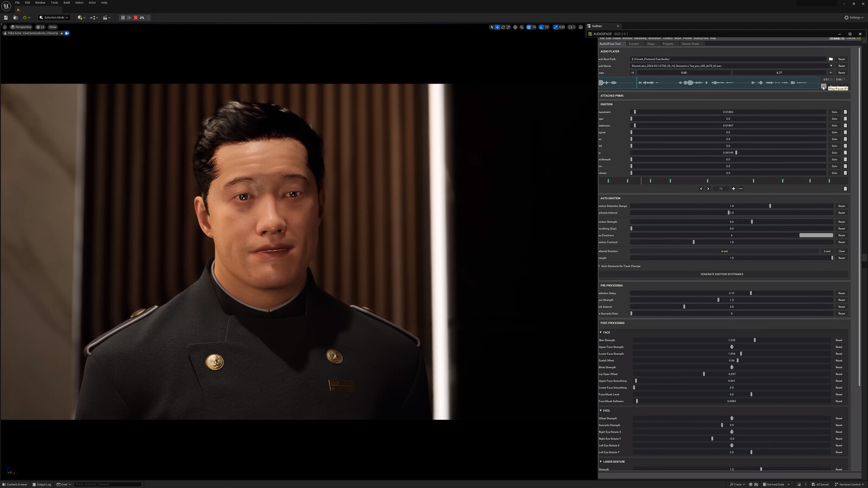Enable Auto Generate On Track Change
Viewport: 868px width, 488px height.
coord(599,266)
